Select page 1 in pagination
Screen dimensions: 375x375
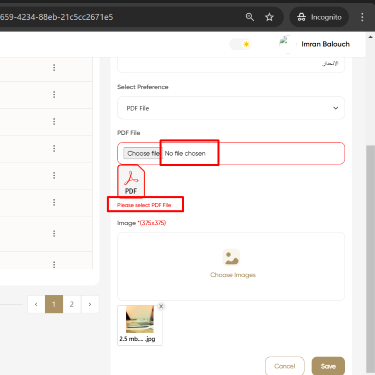pos(54,304)
